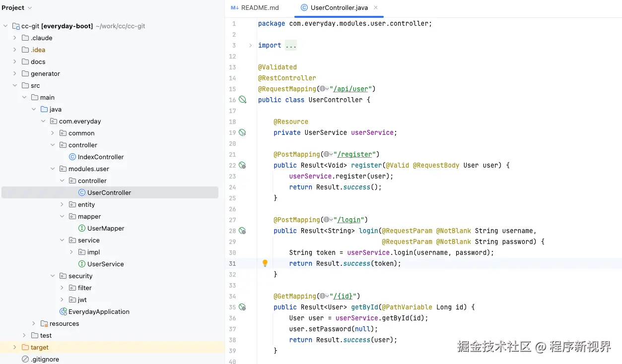Screen dimensions: 622x364
Task: Close the UserController.java tab
Action: point(376,7)
